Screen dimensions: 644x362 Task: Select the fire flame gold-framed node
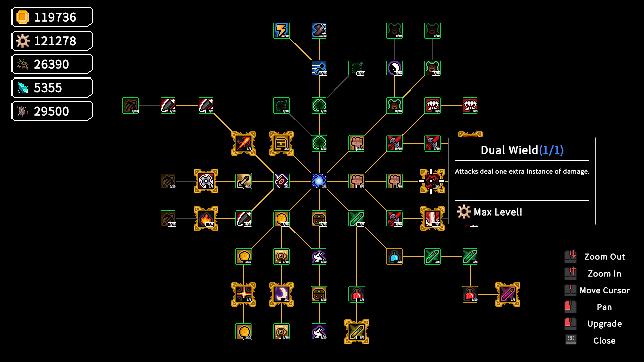click(206, 219)
